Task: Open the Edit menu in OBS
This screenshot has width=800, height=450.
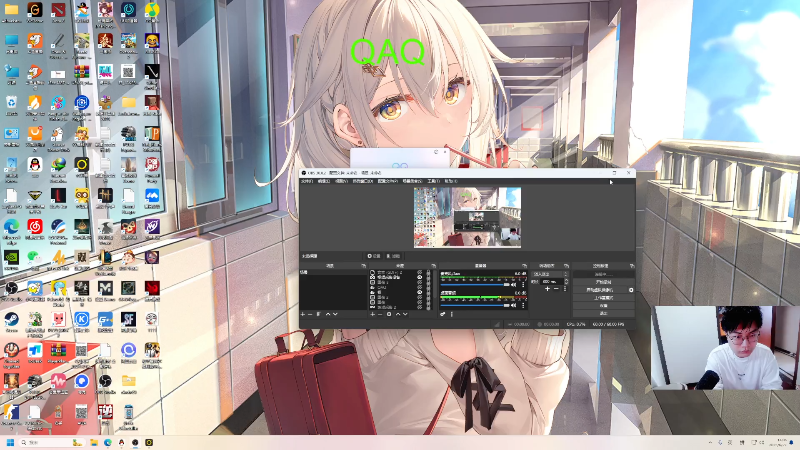Action: [324, 181]
